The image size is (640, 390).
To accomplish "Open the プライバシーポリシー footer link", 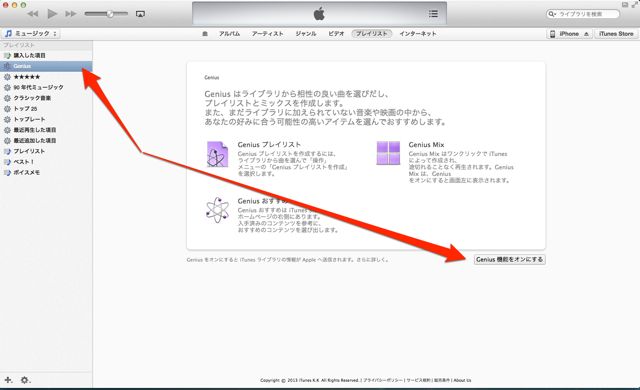I will pos(383,380).
